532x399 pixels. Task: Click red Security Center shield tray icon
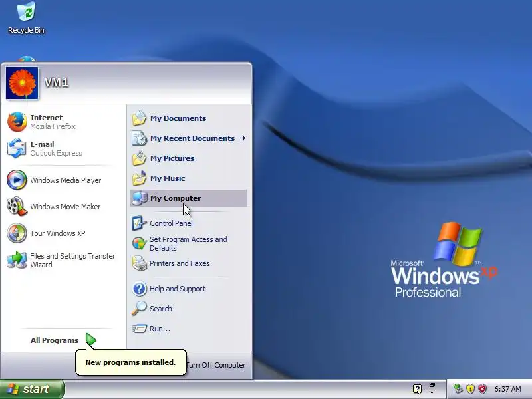click(x=483, y=389)
